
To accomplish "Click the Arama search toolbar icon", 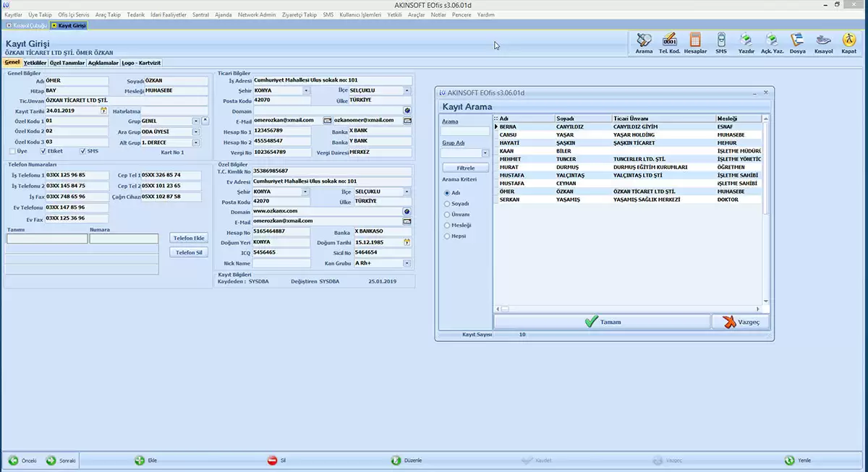I will point(644,42).
